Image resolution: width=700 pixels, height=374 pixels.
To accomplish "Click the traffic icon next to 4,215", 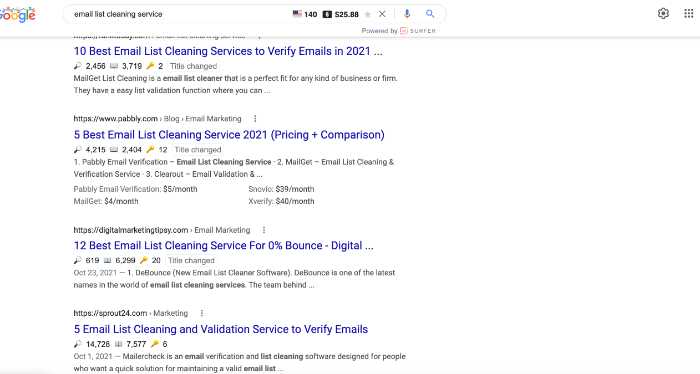I will point(78,150).
